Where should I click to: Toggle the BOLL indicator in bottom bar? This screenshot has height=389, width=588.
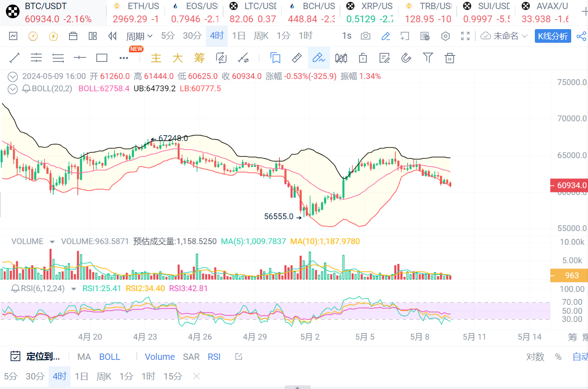pyautogui.click(x=110, y=357)
